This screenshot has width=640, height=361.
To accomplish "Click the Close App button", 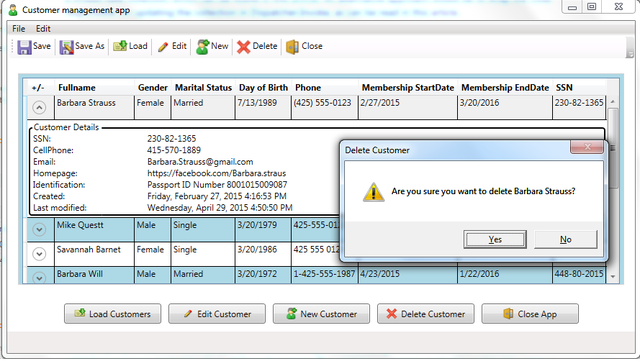I will click(x=530, y=314).
